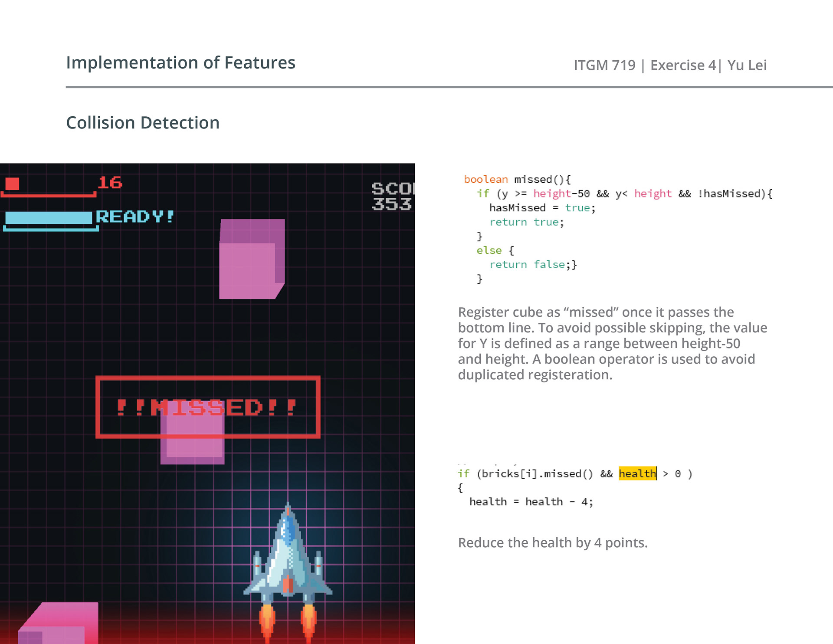
Task: Click the red health number 16
Action: (x=110, y=183)
